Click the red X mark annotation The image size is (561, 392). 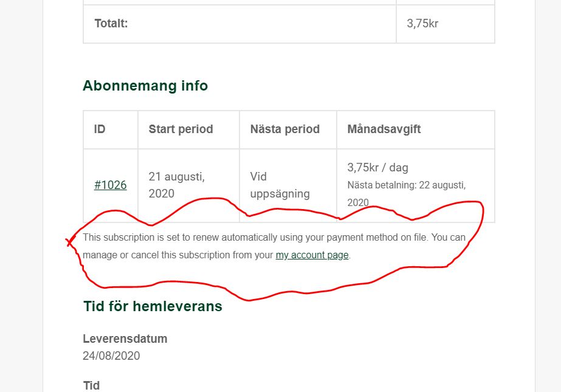tap(70, 242)
